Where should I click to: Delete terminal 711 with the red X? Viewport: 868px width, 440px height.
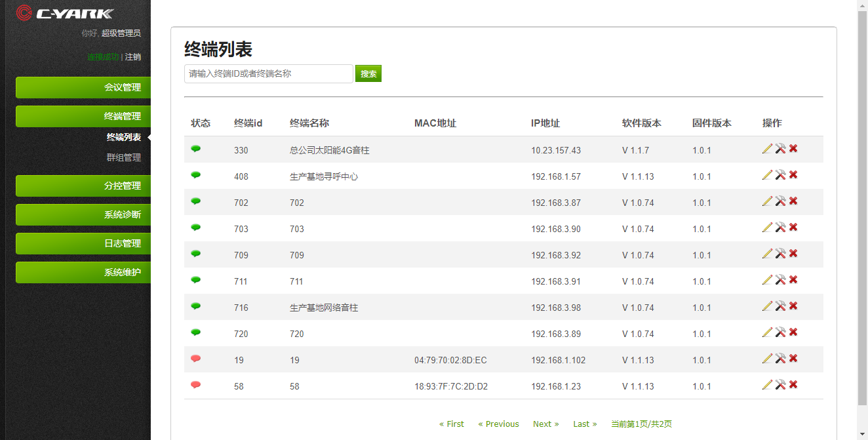(x=793, y=280)
